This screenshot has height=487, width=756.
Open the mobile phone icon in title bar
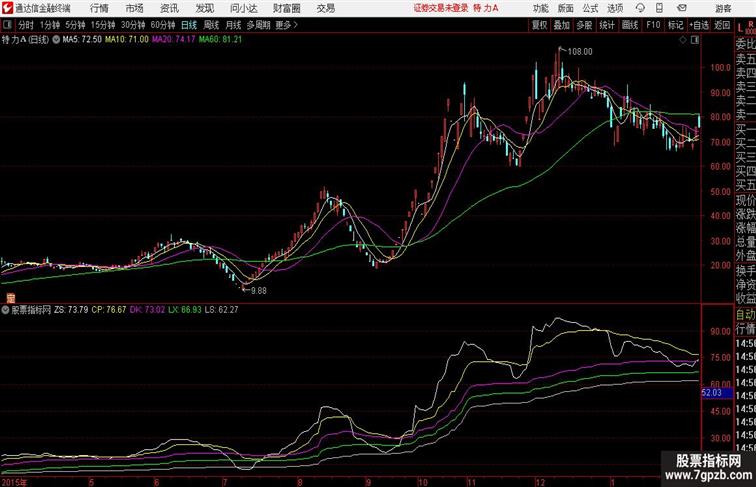(x=659, y=8)
